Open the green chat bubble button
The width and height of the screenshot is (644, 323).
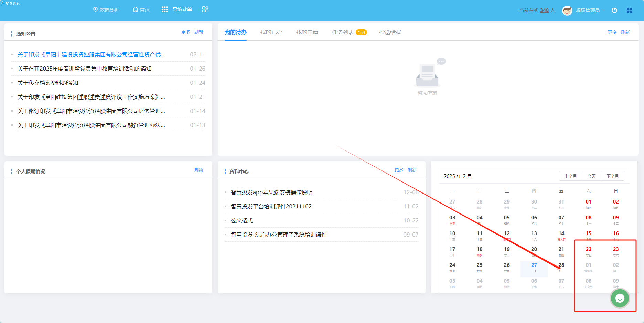(x=620, y=299)
